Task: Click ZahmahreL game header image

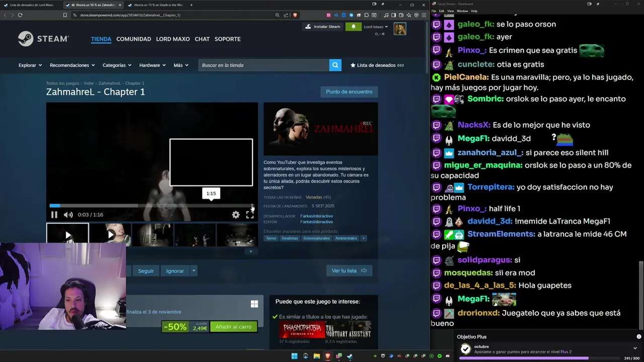Action: [320, 129]
